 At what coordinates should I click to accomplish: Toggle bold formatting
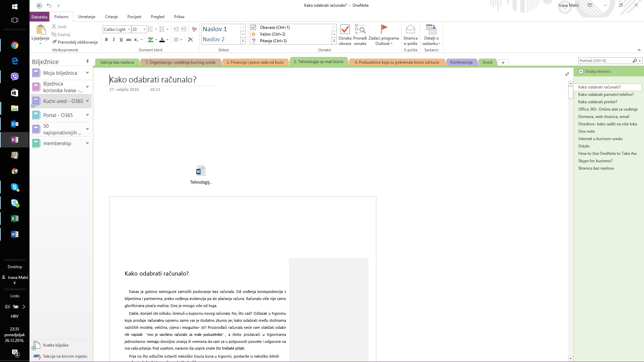tap(106, 40)
